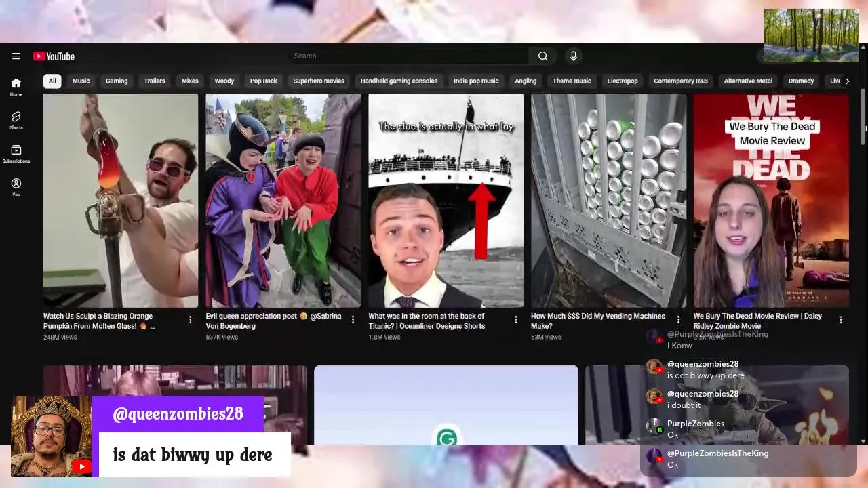Click title 'Evil queen appreciation post'
The width and height of the screenshot is (868, 488).
coord(274,321)
